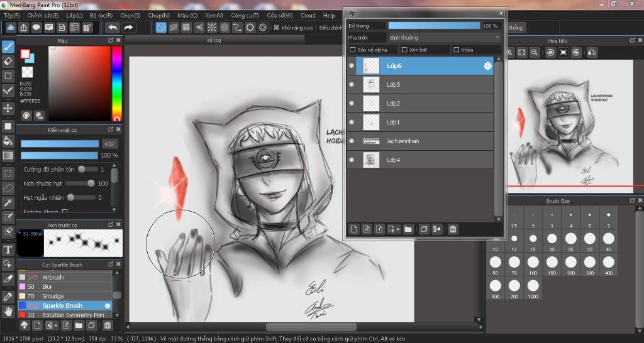This screenshot has width=644, height=343.
Task: Click the rainbow hue slider bar
Action: 117,84
